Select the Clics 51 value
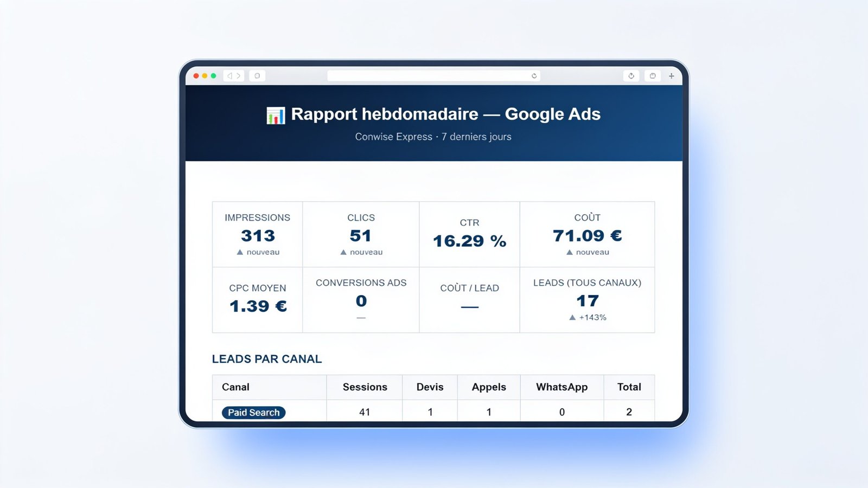Image resolution: width=868 pixels, height=488 pixels. (x=360, y=236)
